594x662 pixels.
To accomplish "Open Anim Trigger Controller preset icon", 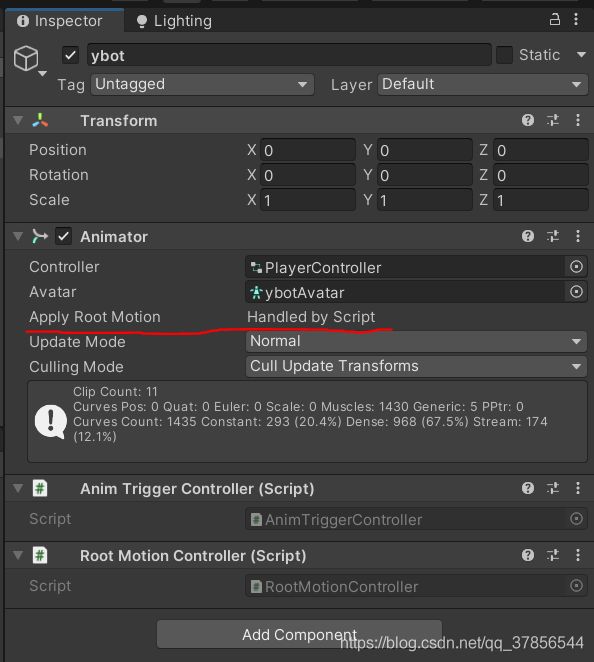I will 553,488.
